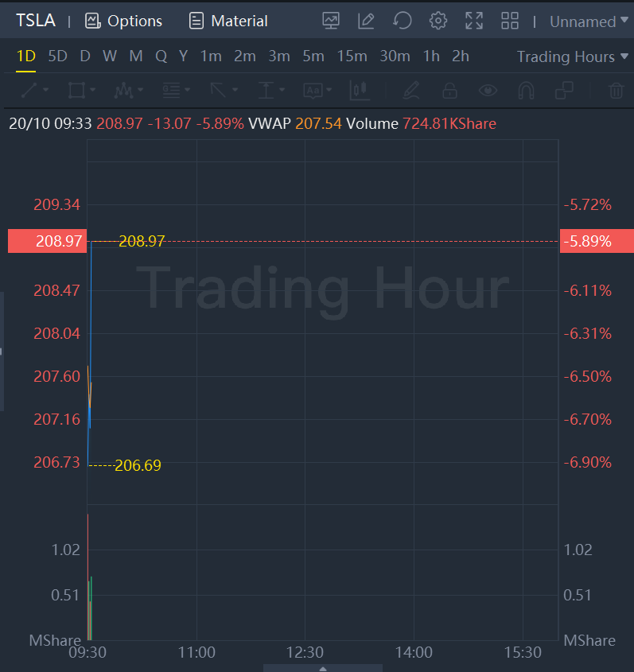Open the four-square layout grid icon
The height and width of the screenshot is (672, 634).
(510, 21)
